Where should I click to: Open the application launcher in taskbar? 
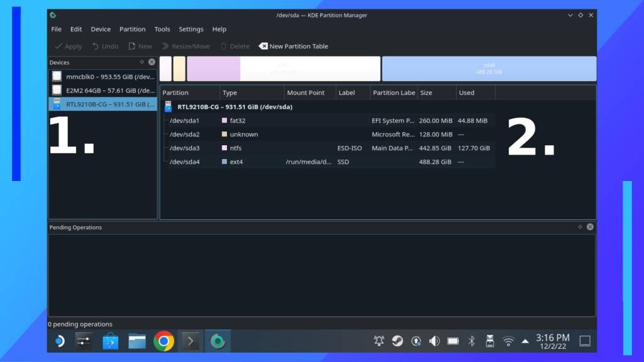click(60, 341)
